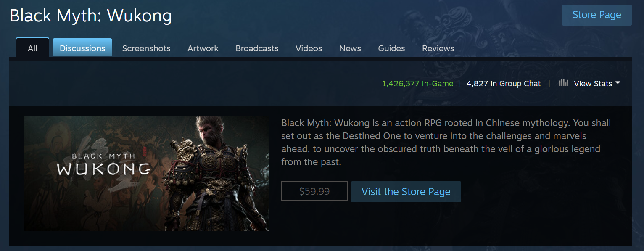Click the 4,827 group chat count
The height and width of the screenshot is (251, 644).
[x=477, y=84]
